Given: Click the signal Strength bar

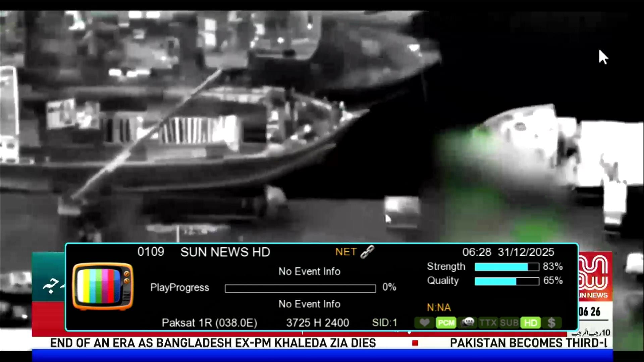Looking at the screenshot, I should pos(507,267).
